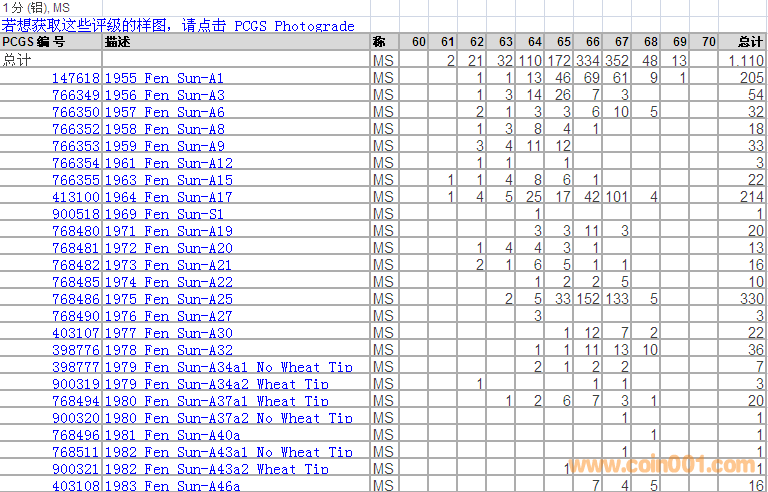Image resolution: width=768 pixels, height=492 pixels.
Task: Select the 1959 Fen Sun-A9 link
Action: [x=164, y=146]
